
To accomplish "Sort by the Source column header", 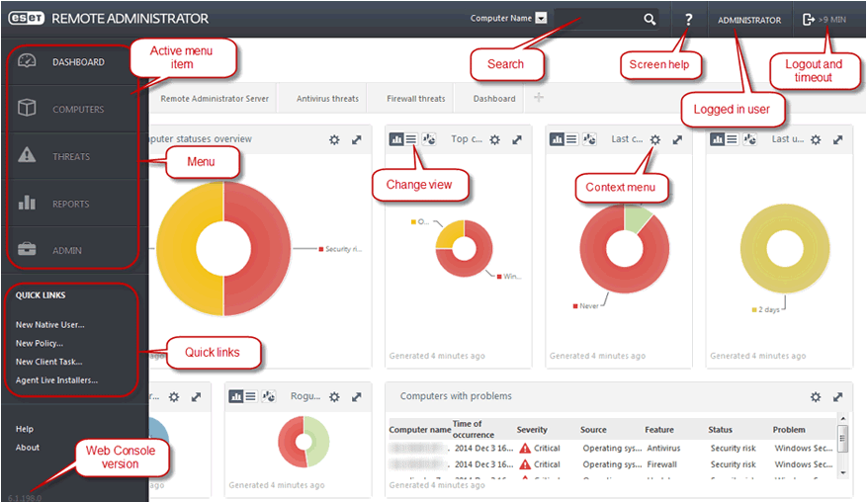I will point(593,430).
